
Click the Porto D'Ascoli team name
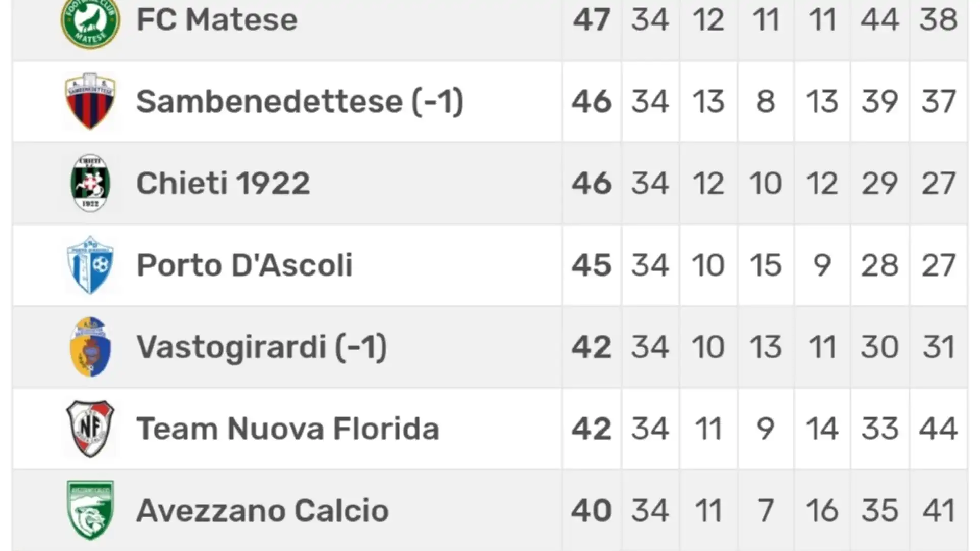[244, 265]
